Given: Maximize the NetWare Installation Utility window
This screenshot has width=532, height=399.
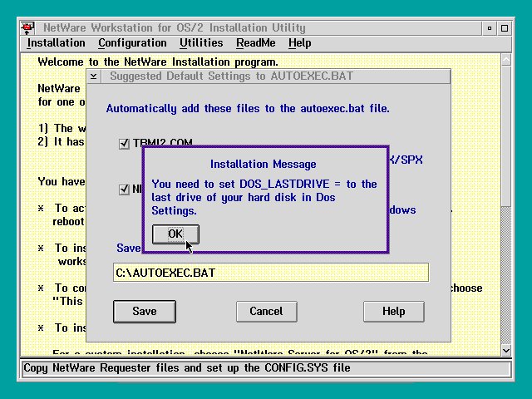Looking at the screenshot, I should [x=505, y=28].
